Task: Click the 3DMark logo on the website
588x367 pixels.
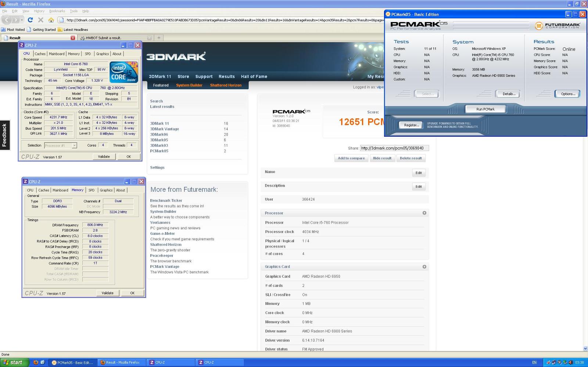Action: pyautogui.click(x=176, y=57)
